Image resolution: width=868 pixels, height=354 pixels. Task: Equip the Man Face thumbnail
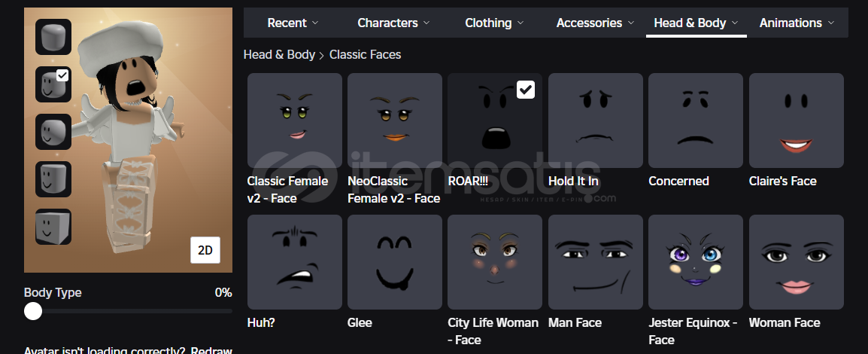pyautogui.click(x=596, y=262)
